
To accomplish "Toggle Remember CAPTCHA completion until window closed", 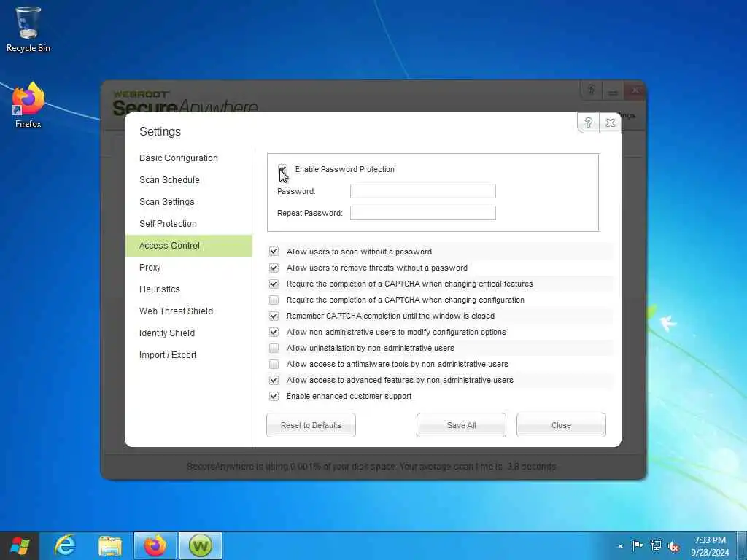I will coord(274,316).
